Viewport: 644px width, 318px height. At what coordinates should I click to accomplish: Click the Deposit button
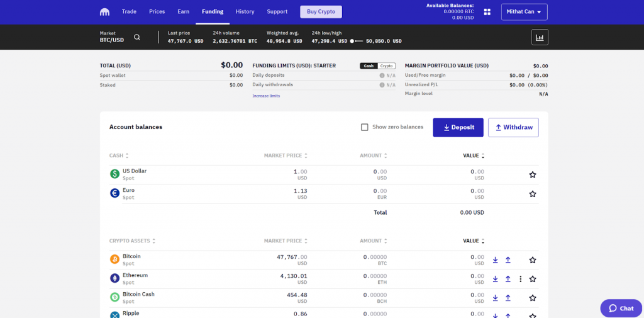(x=458, y=128)
